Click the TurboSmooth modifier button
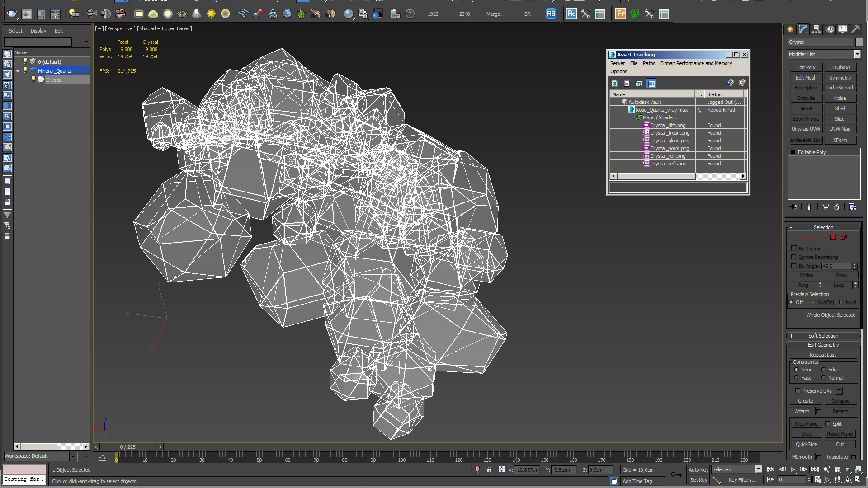Image resolution: width=868 pixels, height=488 pixels. pos(840,88)
